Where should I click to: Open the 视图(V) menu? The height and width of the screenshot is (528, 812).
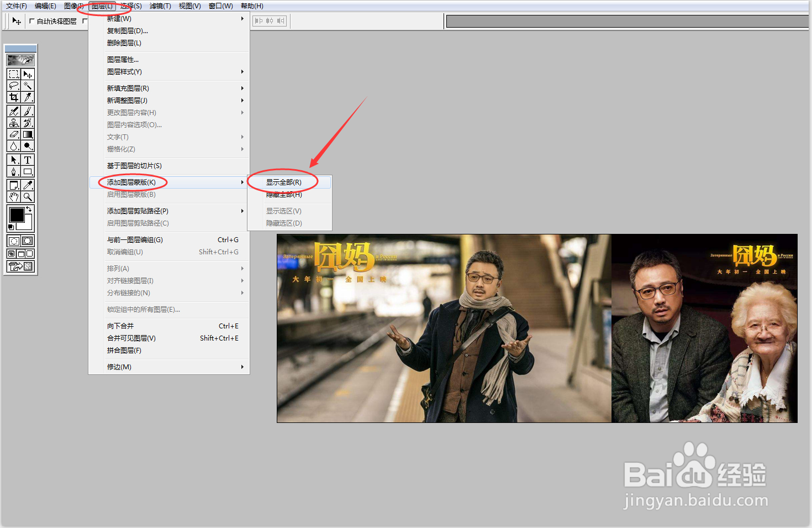189,6
